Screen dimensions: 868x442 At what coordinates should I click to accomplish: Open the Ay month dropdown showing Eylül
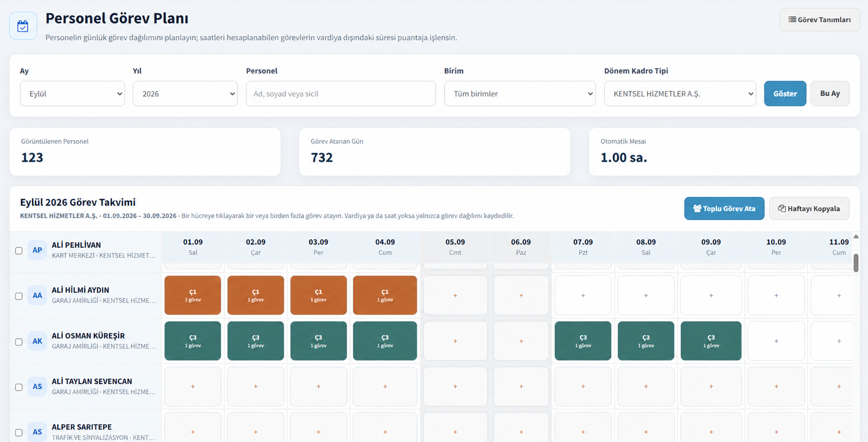click(72, 93)
